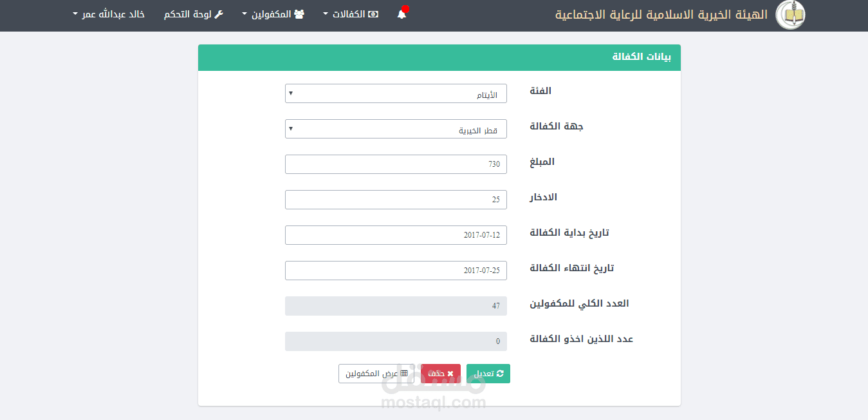Click the الهيئة الخيرية الاسلامية title link
This screenshot has width=868, height=420.
[x=661, y=15]
